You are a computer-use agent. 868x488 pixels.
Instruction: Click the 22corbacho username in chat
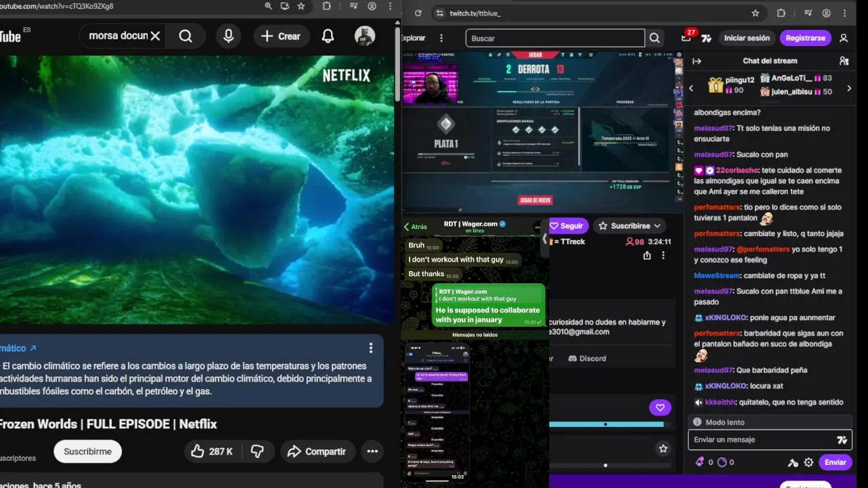pyautogui.click(x=737, y=170)
